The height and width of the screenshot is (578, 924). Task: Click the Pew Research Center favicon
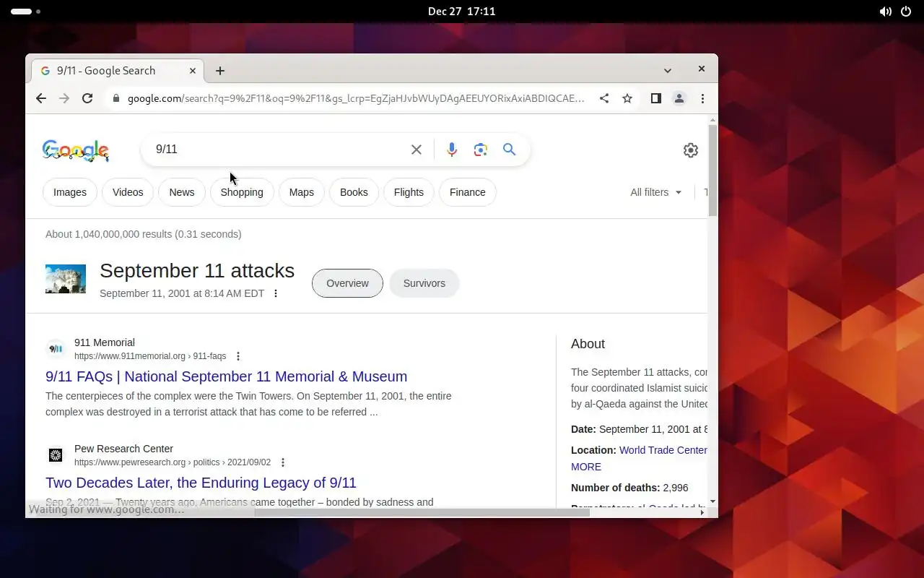56,455
